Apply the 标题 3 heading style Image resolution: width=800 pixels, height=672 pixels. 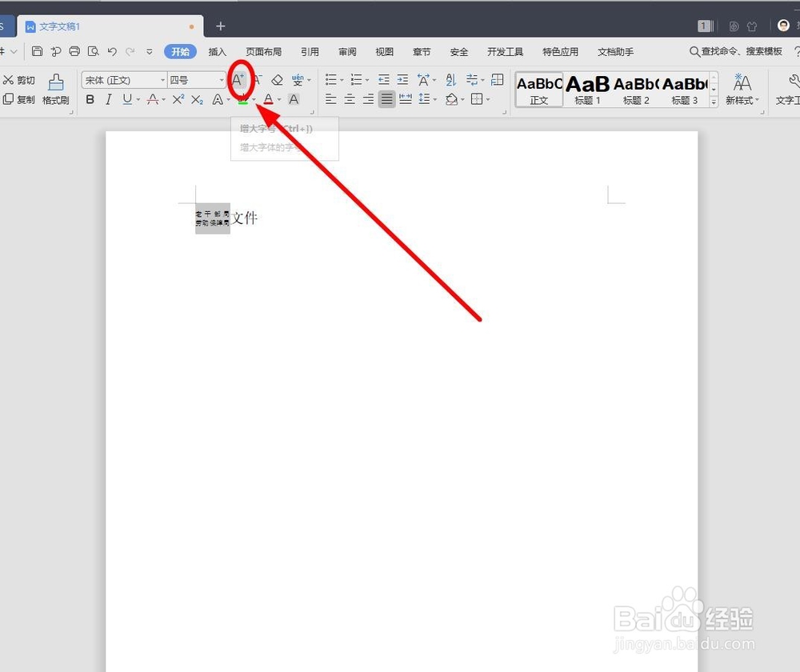click(684, 90)
